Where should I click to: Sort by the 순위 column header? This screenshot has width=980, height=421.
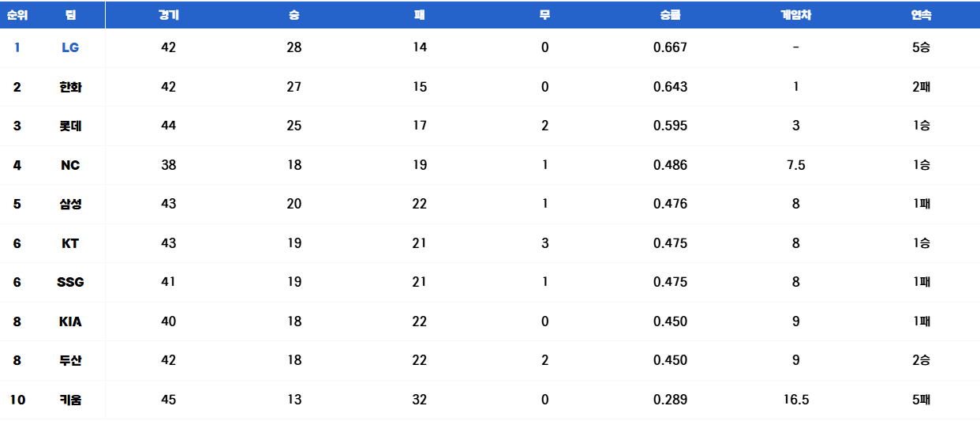coord(17,15)
